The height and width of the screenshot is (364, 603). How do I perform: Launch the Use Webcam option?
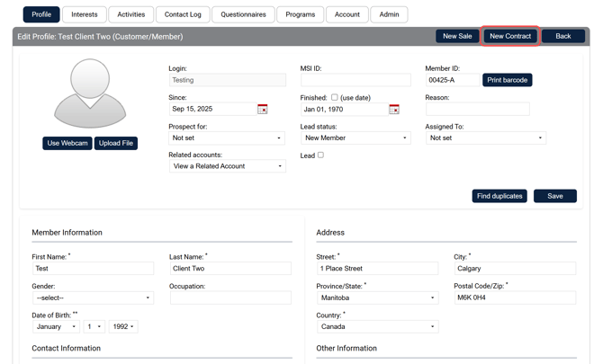[x=67, y=143]
